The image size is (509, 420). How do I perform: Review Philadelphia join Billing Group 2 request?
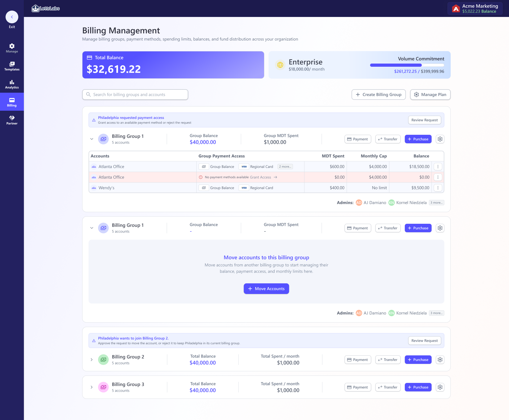(425, 341)
